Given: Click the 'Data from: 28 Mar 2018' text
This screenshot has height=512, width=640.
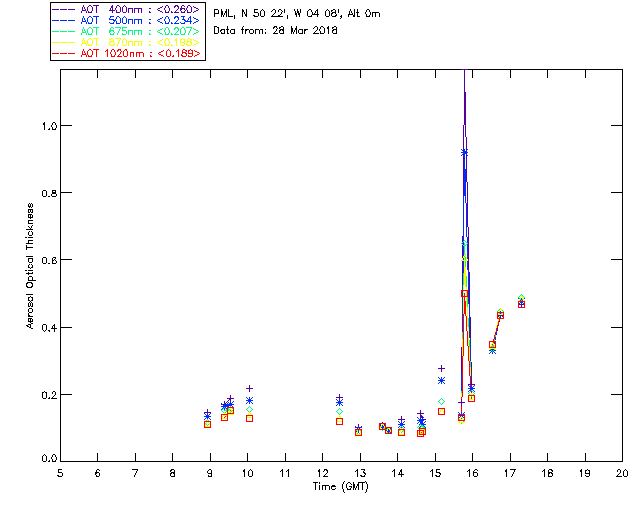Looking at the screenshot, I should click(275, 30).
